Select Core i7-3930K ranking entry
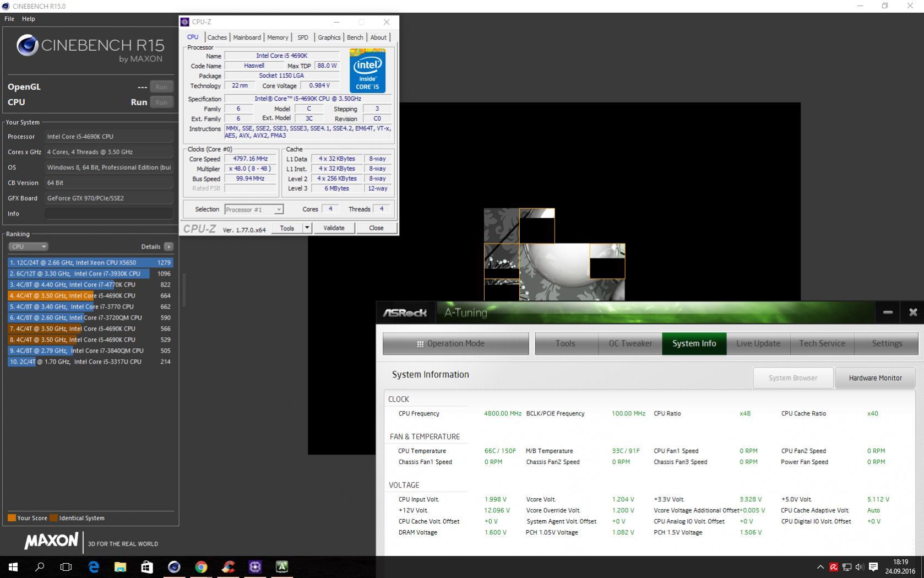This screenshot has height=578, width=924. point(90,274)
